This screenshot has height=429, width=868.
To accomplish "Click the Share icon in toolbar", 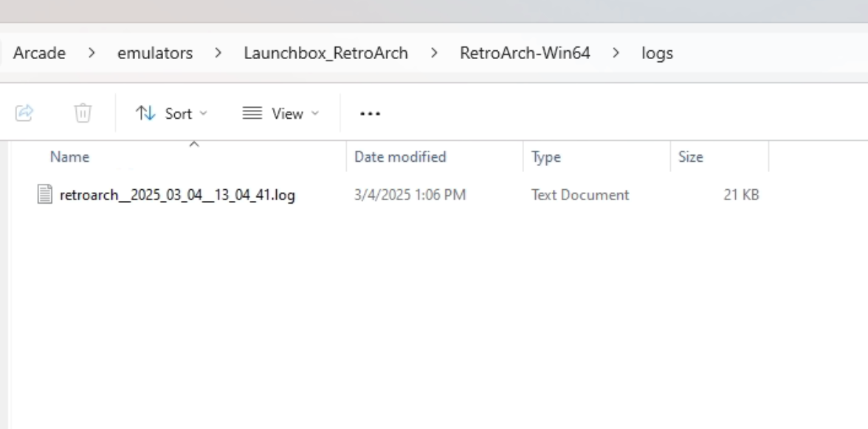I will [x=24, y=113].
